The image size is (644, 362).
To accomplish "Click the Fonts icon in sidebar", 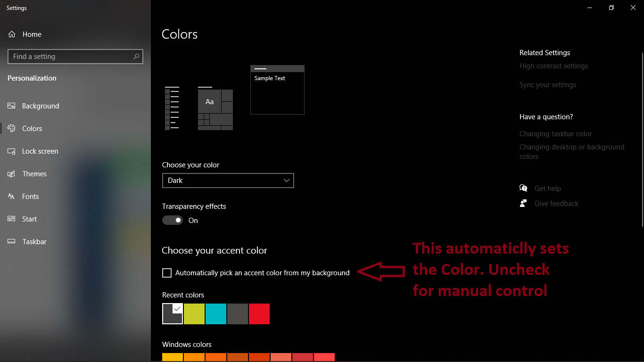I will coord(12,197).
